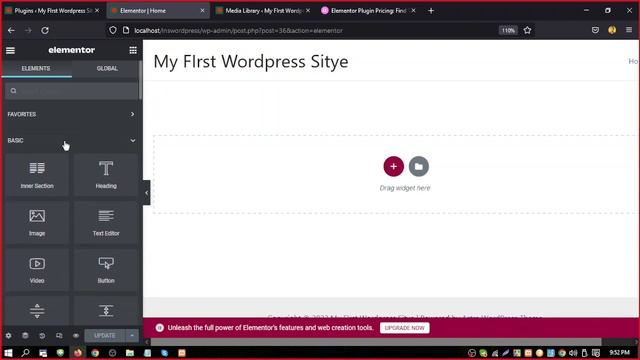640x360 pixels.
Task: Click the UPDATE button
Action: tap(104, 336)
